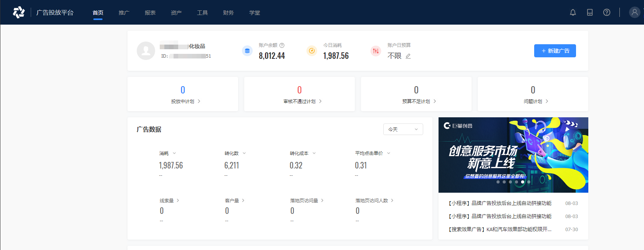Click the daily budget sliders icon
This screenshot has width=644, height=250.
click(x=376, y=51)
